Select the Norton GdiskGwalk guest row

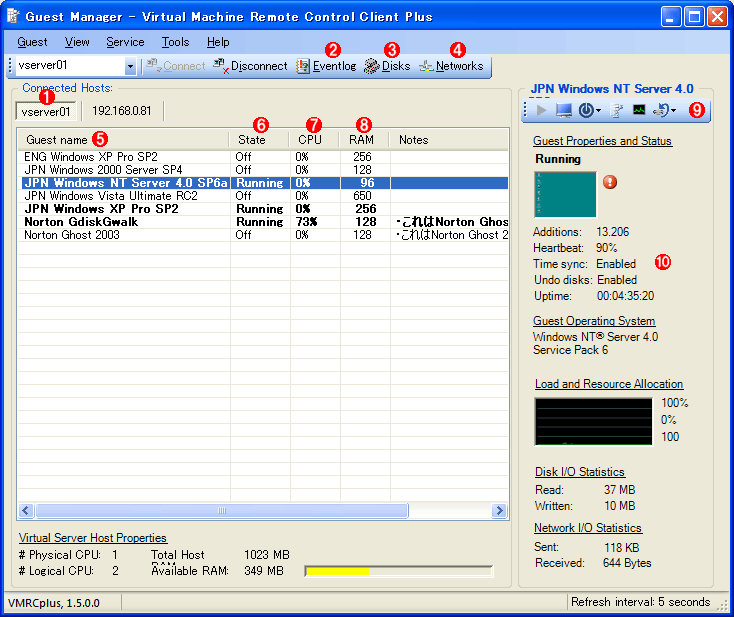[x=263, y=222]
